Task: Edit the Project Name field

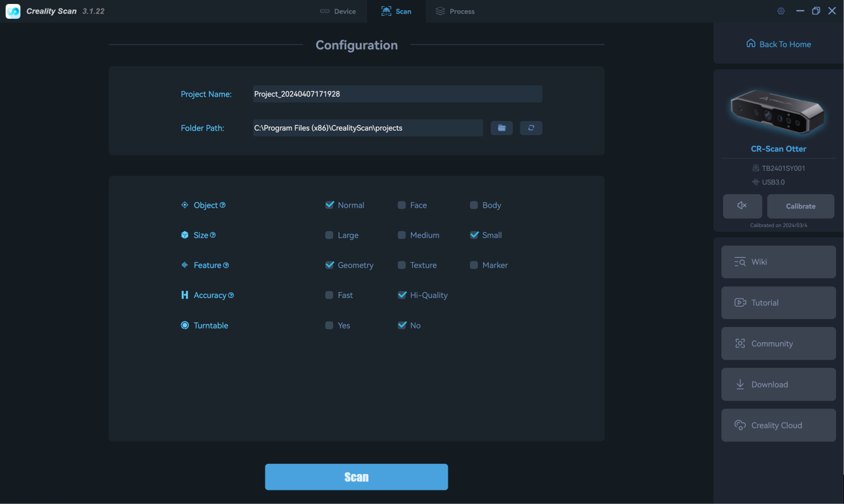Action: click(x=397, y=94)
